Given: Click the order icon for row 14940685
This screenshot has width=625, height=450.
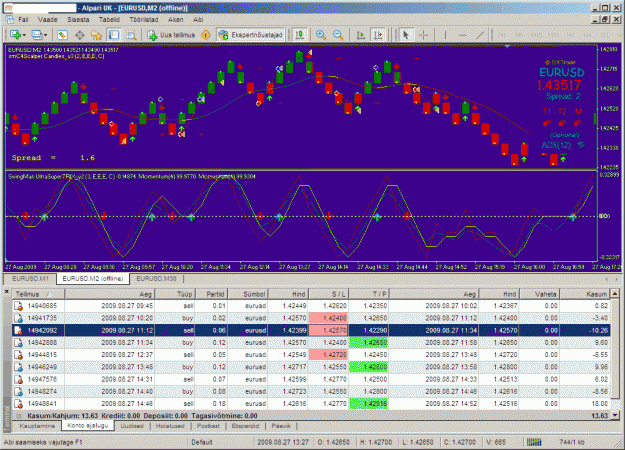Looking at the screenshot, I should click(18, 306).
